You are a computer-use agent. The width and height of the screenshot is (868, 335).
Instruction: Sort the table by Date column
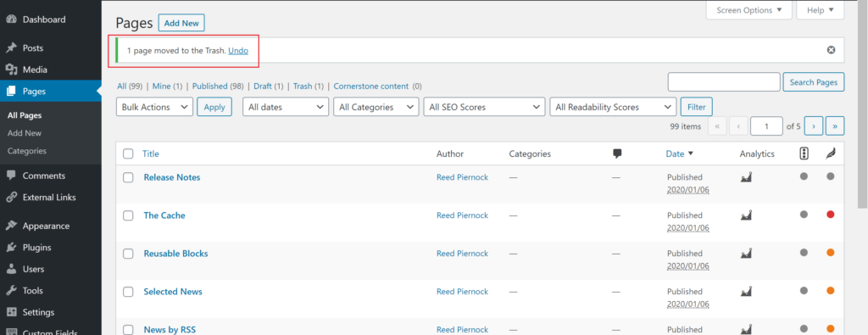coord(679,154)
